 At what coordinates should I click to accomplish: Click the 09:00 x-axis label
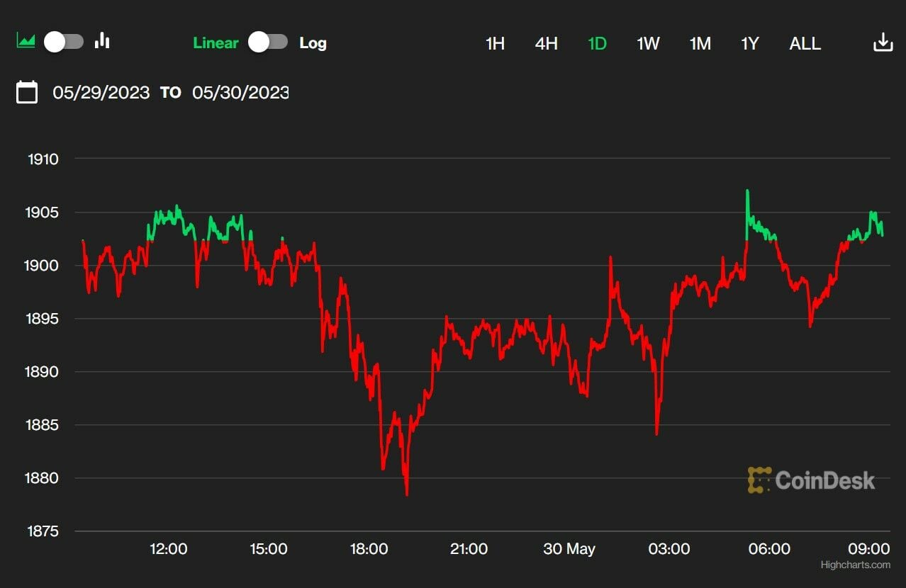[x=870, y=549]
